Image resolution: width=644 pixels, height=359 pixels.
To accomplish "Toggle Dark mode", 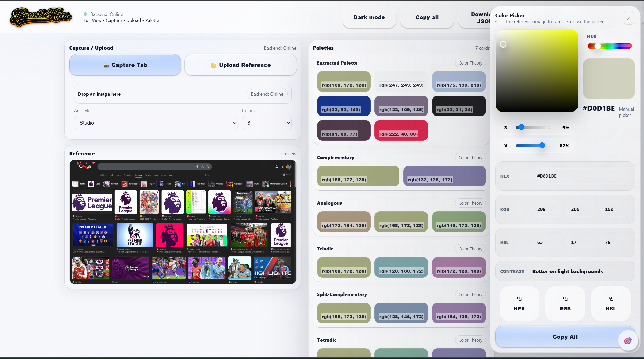I will tap(369, 17).
